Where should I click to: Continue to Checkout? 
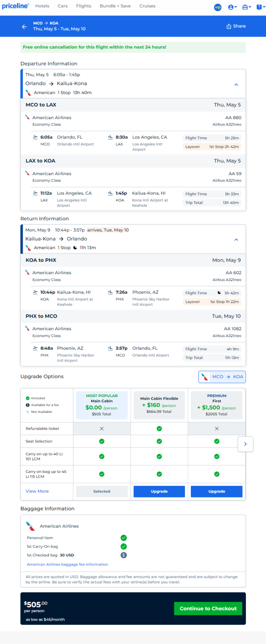208,609
